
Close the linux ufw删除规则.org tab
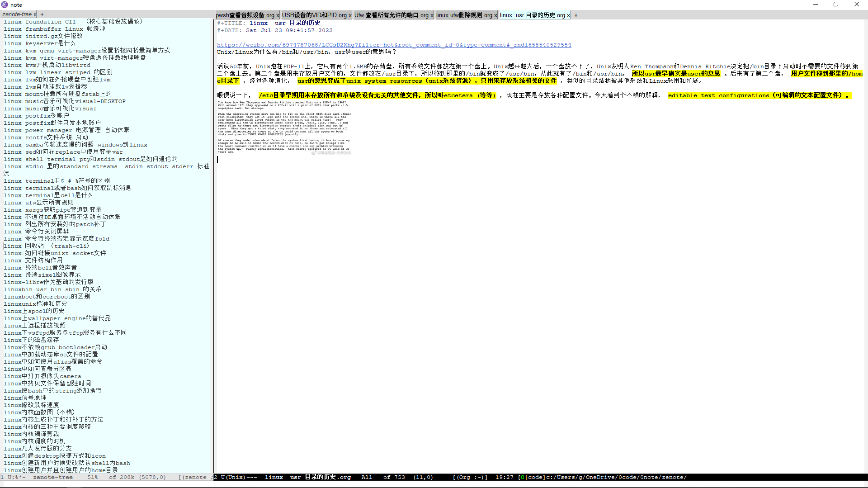(495, 15)
